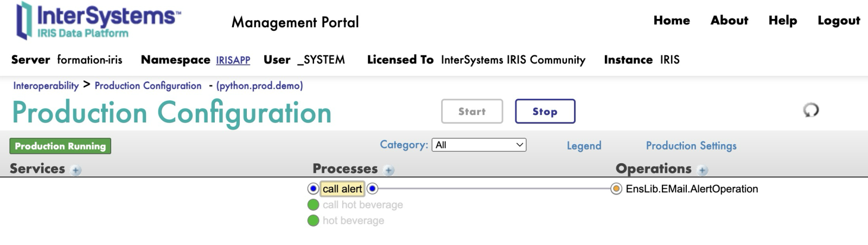The image size is (868, 245).
Task: Add a new operation with plus icon
Action: 703,171
